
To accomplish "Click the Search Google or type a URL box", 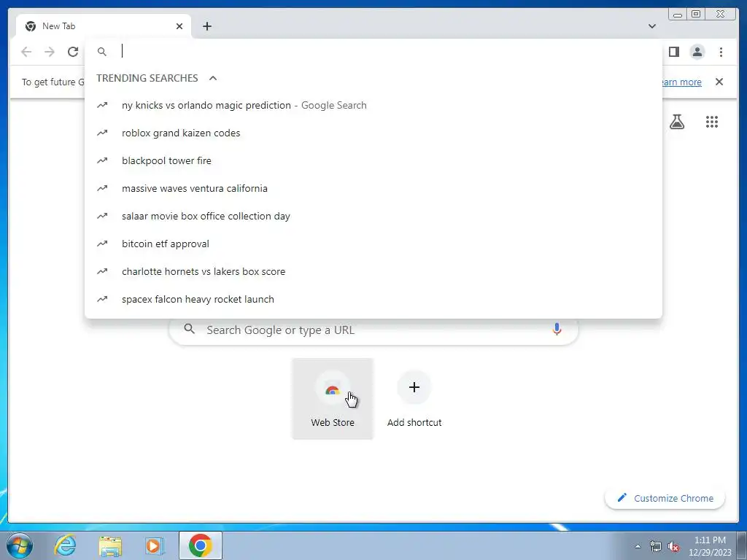I will pyautogui.click(x=373, y=330).
